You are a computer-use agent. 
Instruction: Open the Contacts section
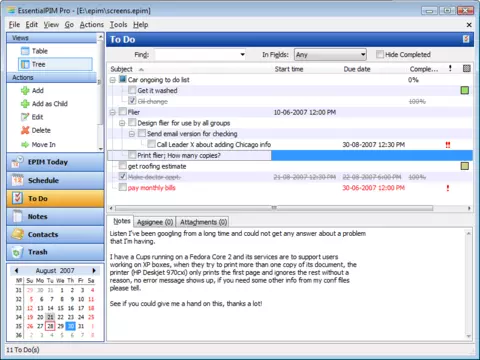pyautogui.click(x=55, y=234)
